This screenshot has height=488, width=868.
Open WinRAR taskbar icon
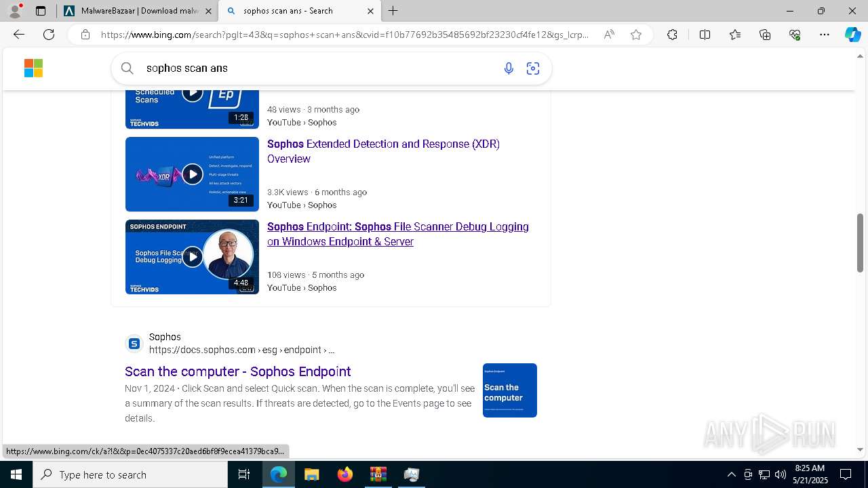click(378, 474)
